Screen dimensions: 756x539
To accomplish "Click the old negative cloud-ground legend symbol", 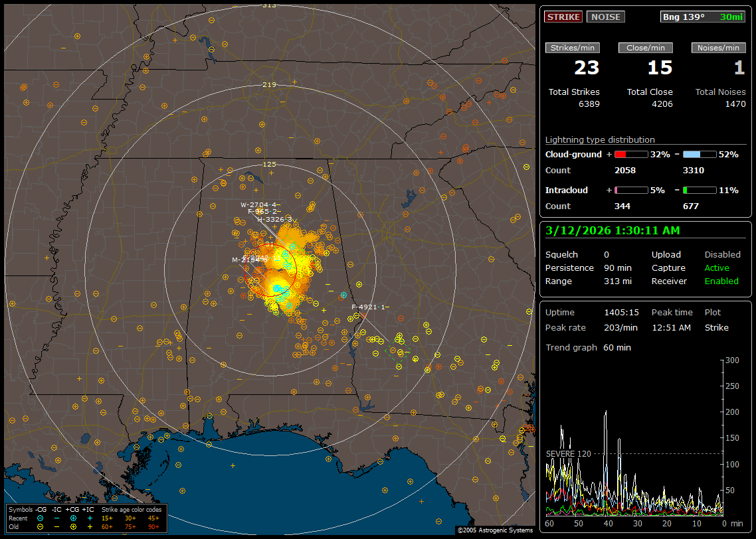I will [41, 526].
